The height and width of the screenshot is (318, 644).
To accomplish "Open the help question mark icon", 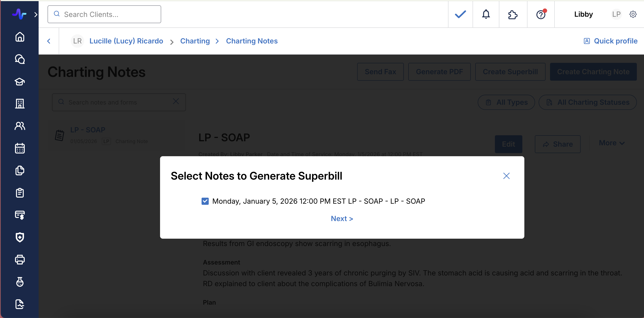I will coord(540,14).
